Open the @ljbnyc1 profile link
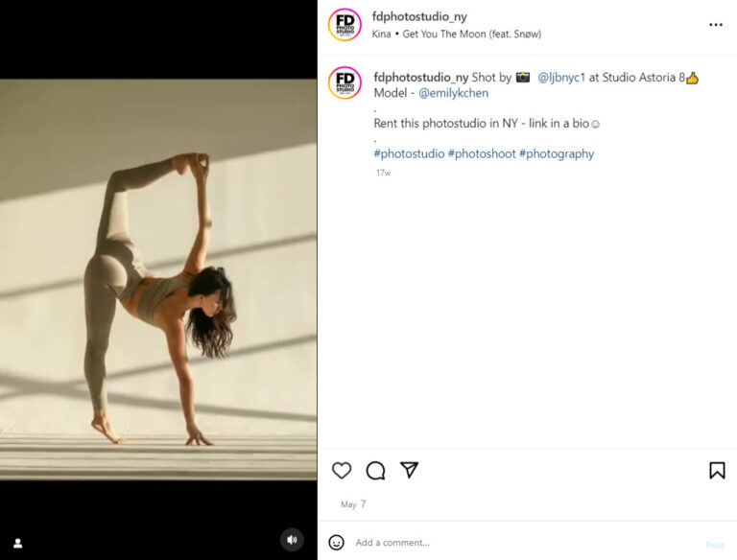 tap(561, 78)
